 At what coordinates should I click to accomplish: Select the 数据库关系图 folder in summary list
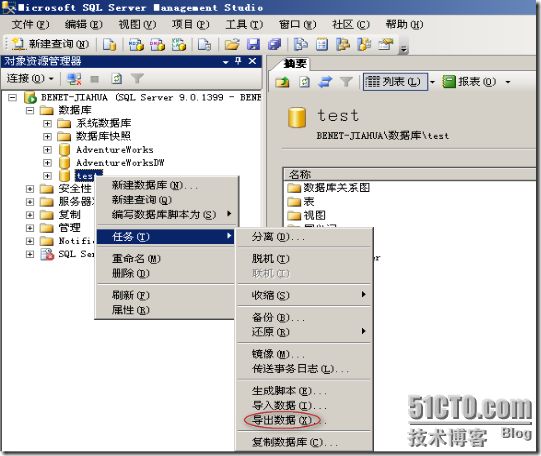point(328,188)
